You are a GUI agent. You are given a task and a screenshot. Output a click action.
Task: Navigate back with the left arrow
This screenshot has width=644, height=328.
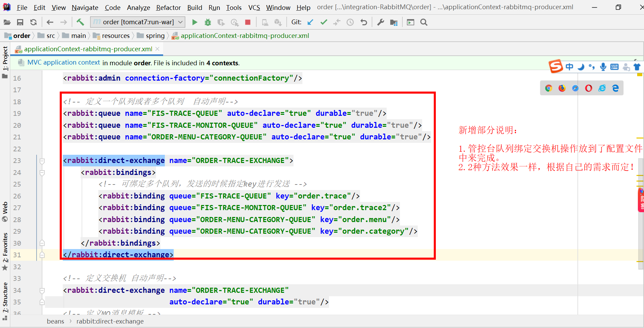[x=50, y=22]
